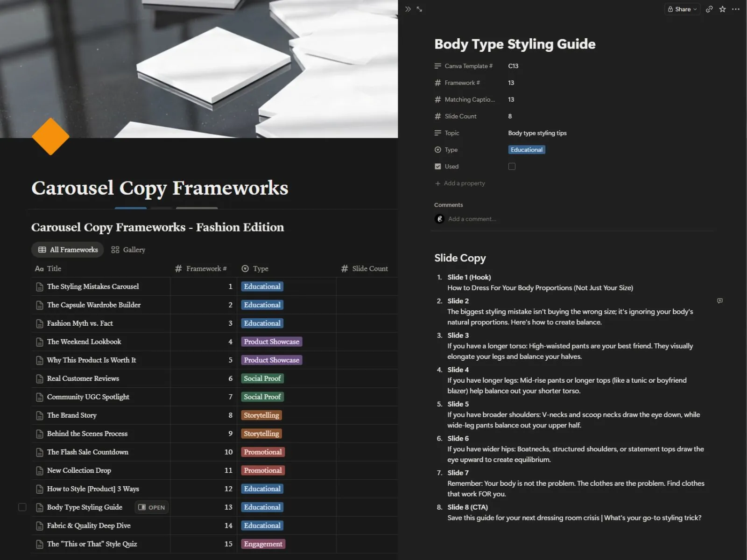The width and height of the screenshot is (747, 560).
Task: Click the page icon of The Flash Sale Countdown
Action: coord(40,452)
